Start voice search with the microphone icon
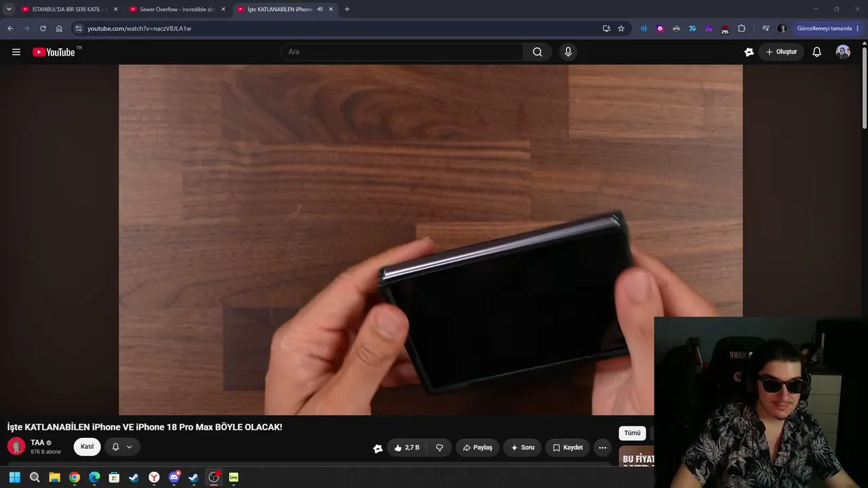This screenshot has width=868, height=488. click(568, 52)
